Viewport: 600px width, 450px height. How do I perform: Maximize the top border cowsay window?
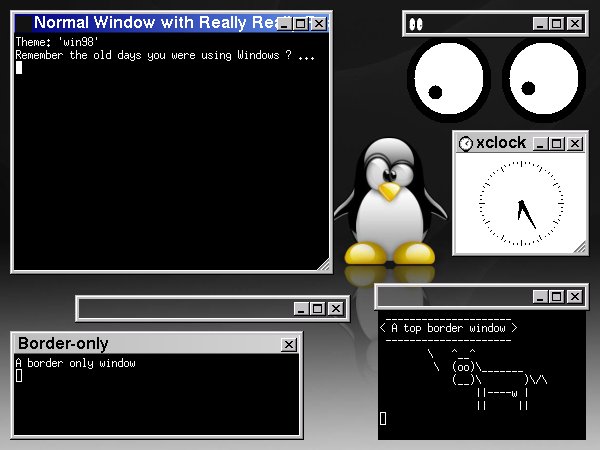557,297
